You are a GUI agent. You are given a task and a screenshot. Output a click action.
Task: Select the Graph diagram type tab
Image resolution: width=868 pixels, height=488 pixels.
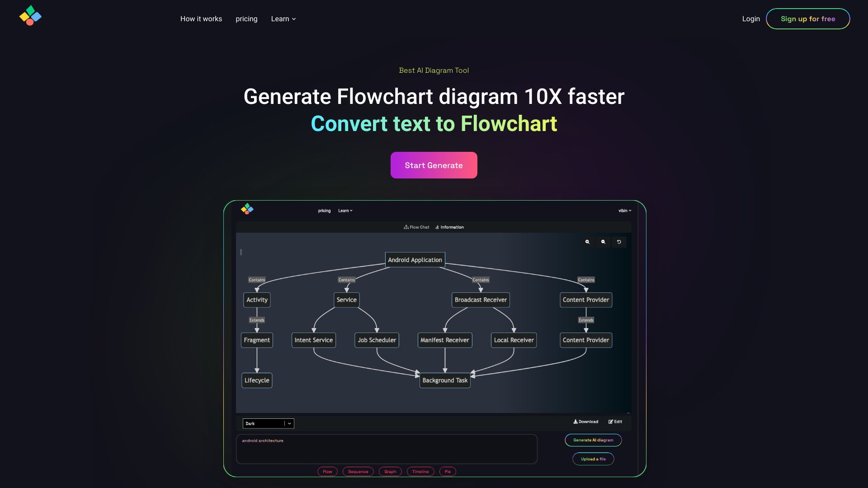click(390, 471)
